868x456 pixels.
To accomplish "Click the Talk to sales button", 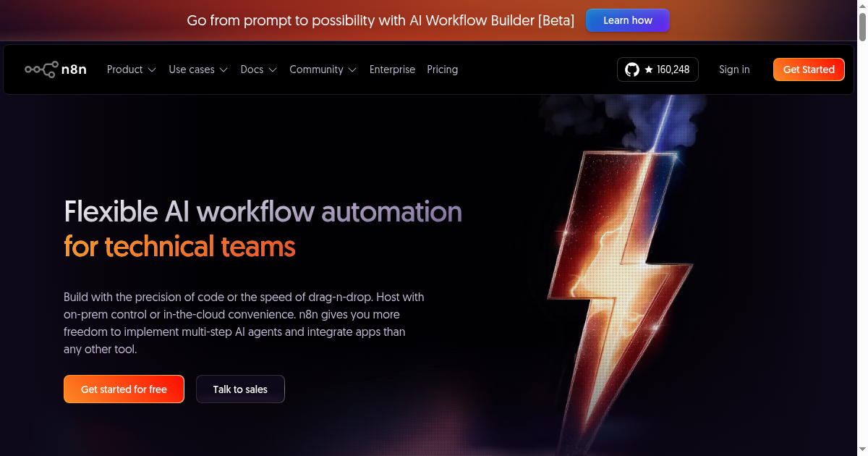I will pos(240,389).
